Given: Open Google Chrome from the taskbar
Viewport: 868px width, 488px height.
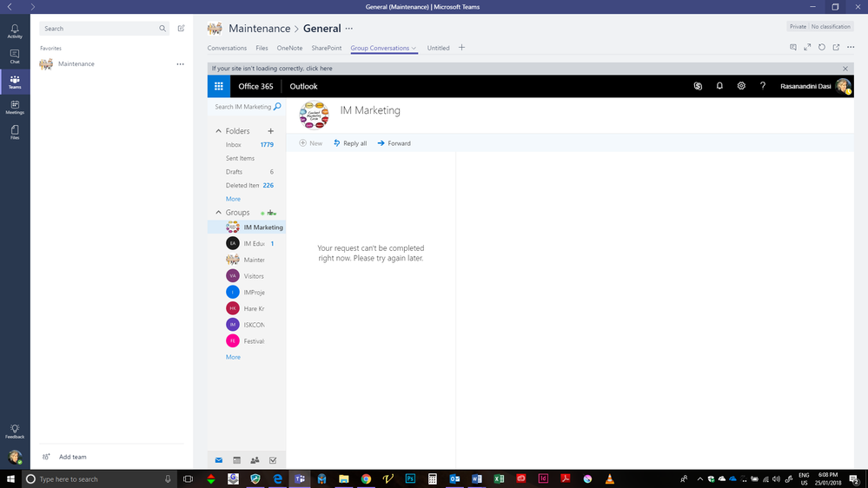Looking at the screenshot, I should [366, 479].
